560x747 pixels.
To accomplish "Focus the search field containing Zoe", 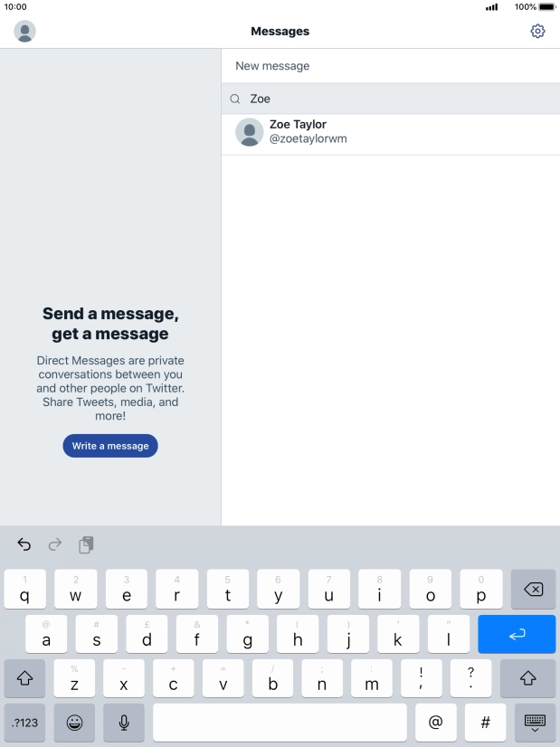I will 391,99.
